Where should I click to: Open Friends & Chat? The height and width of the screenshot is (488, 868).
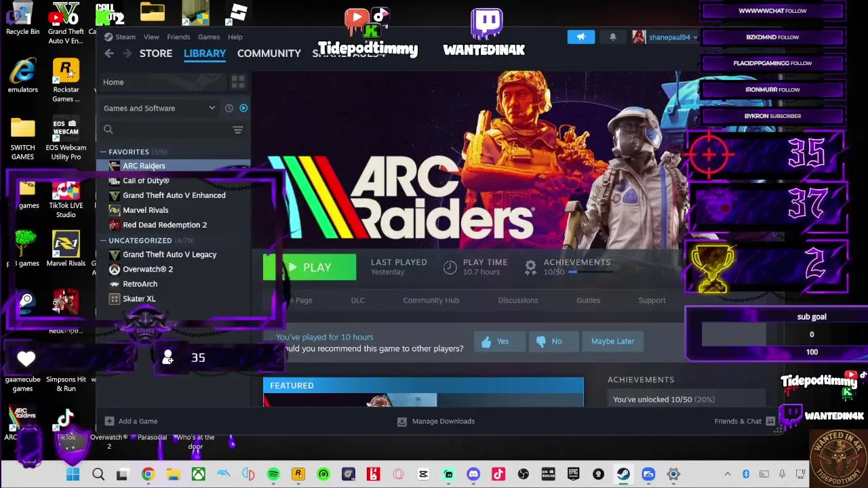click(x=745, y=421)
